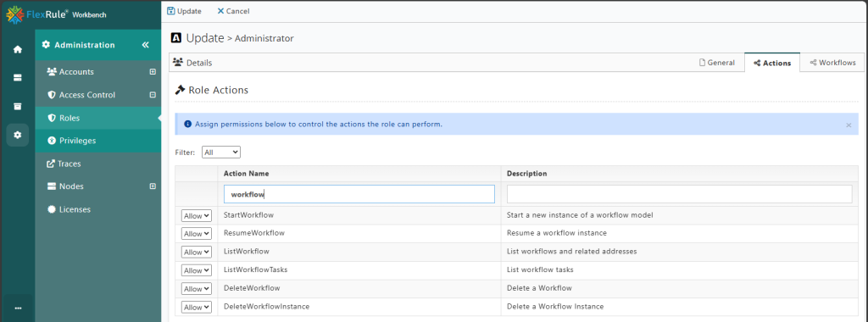
Task: Click the Description filter field
Action: [679, 194]
